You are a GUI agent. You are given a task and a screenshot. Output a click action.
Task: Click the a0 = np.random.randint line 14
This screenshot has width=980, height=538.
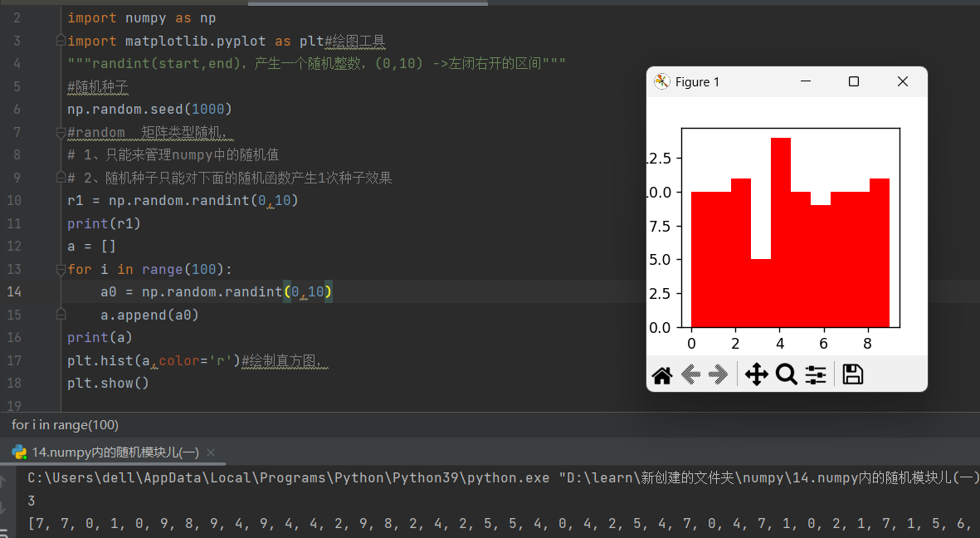click(x=217, y=292)
